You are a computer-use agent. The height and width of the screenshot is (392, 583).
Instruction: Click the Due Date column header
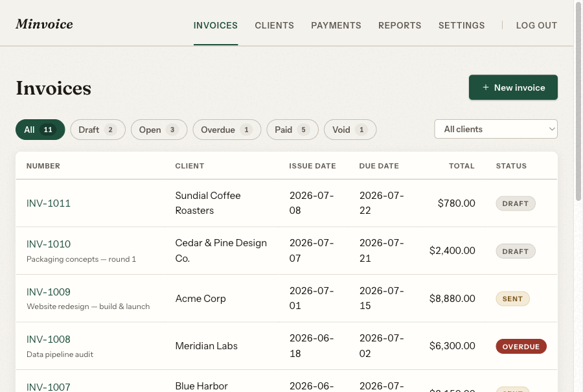click(x=379, y=166)
